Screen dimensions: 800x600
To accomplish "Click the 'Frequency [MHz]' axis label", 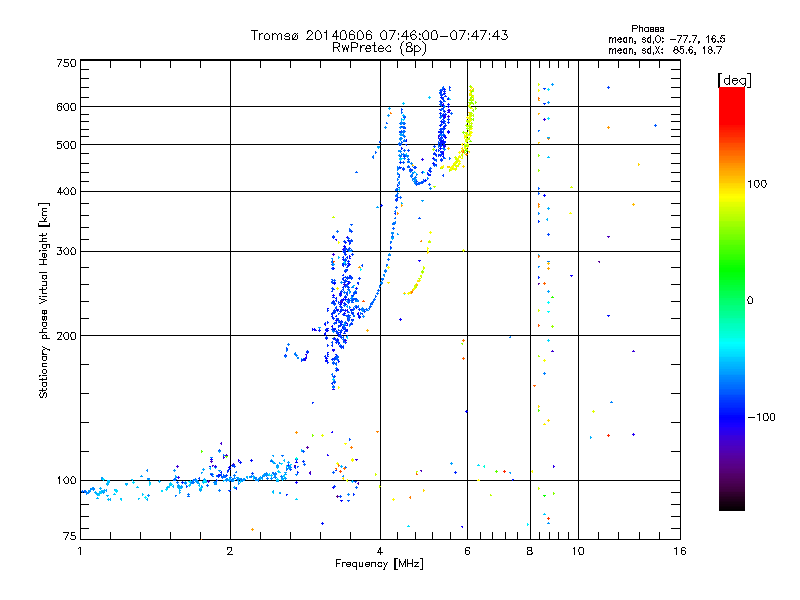I will 379,564.
